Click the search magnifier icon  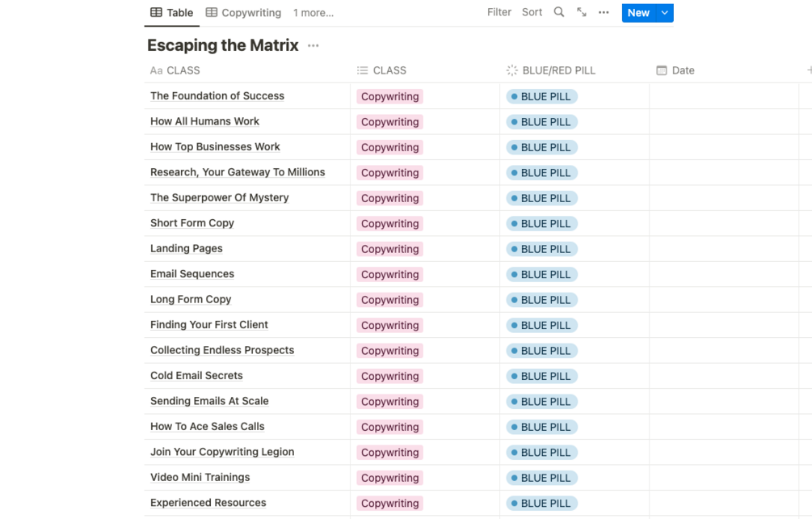[x=559, y=13]
